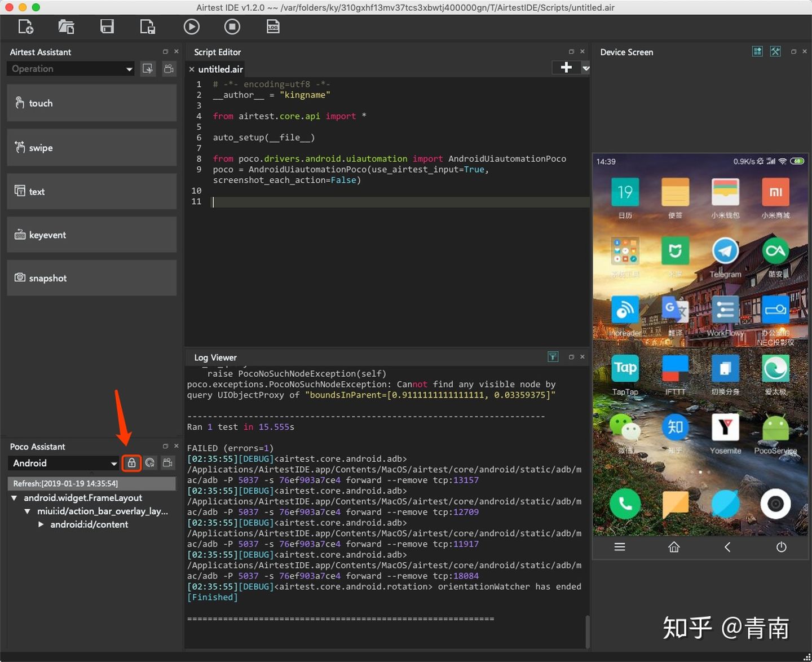Insert a touch operation

tap(91, 103)
